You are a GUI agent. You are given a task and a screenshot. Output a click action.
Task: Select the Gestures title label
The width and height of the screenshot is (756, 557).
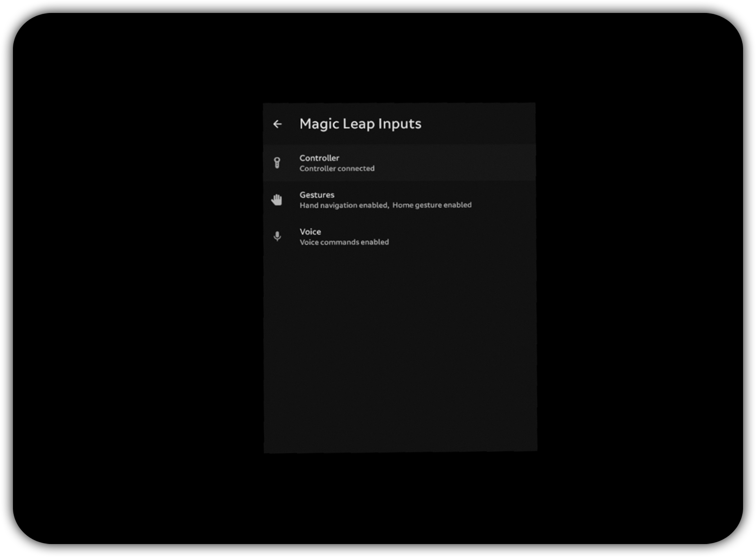[x=317, y=195]
